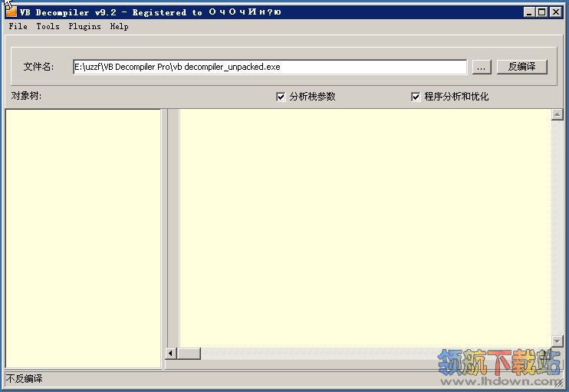Click the file path input field
This screenshot has width=569, height=392.
point(270,68)
